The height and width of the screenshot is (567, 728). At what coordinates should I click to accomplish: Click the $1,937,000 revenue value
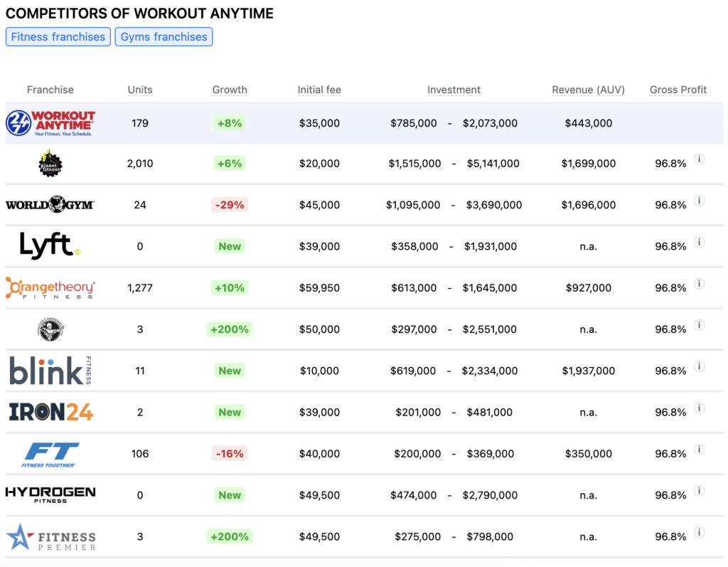588,371
